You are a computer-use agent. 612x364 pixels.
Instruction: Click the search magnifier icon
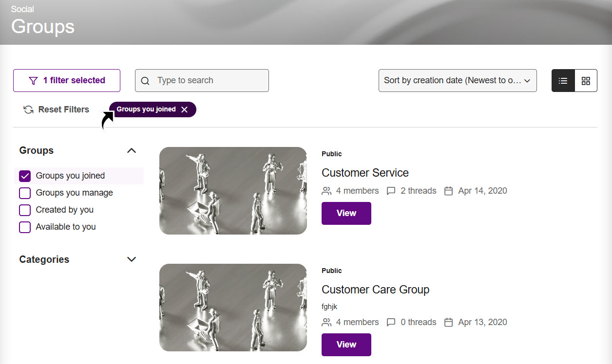tap(145, 81)
